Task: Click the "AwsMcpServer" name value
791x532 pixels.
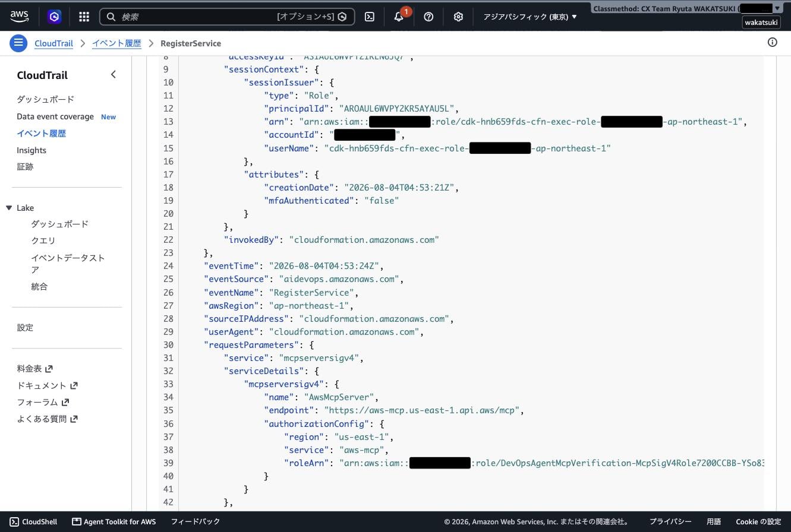Action: click(x=339, y=397)
